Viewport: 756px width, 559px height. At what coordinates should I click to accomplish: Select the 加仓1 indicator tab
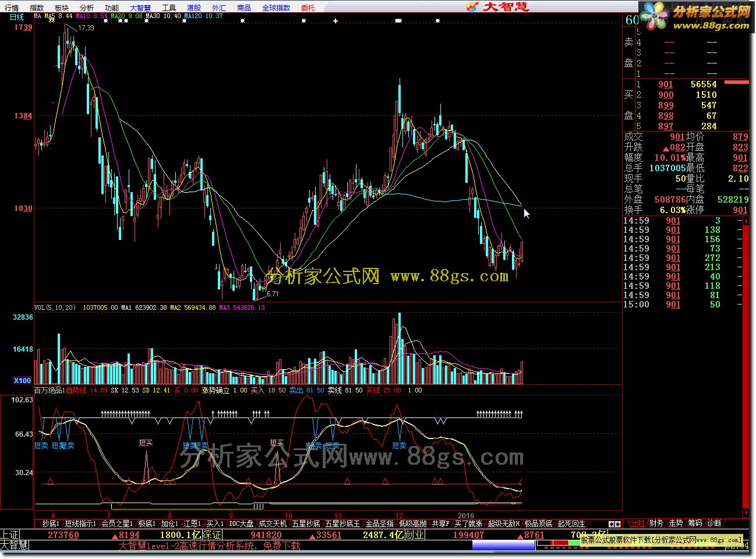tap(169, 523)
